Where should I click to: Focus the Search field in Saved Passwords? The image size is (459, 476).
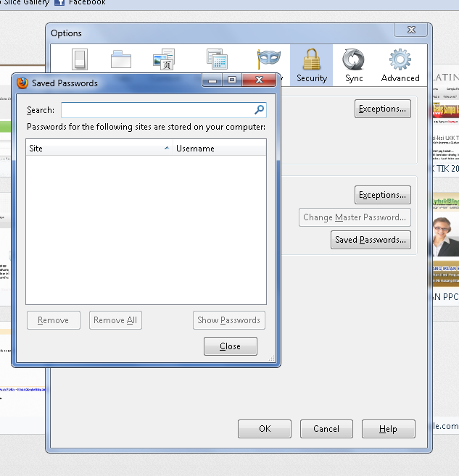coord(163,110)
